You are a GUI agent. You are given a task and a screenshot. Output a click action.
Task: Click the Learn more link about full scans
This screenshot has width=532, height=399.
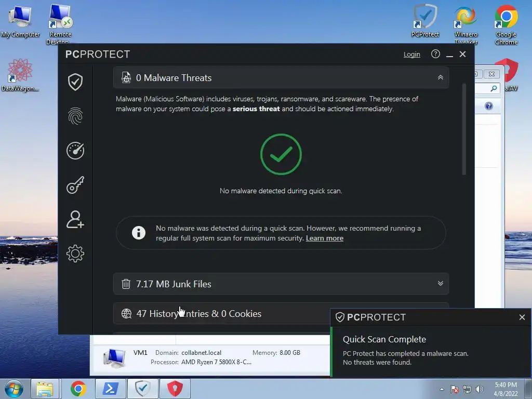324,238
